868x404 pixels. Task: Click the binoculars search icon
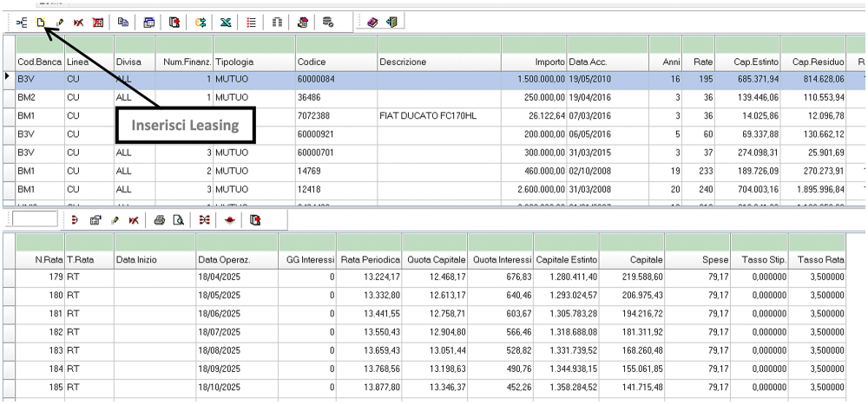[x=277, y=23]
